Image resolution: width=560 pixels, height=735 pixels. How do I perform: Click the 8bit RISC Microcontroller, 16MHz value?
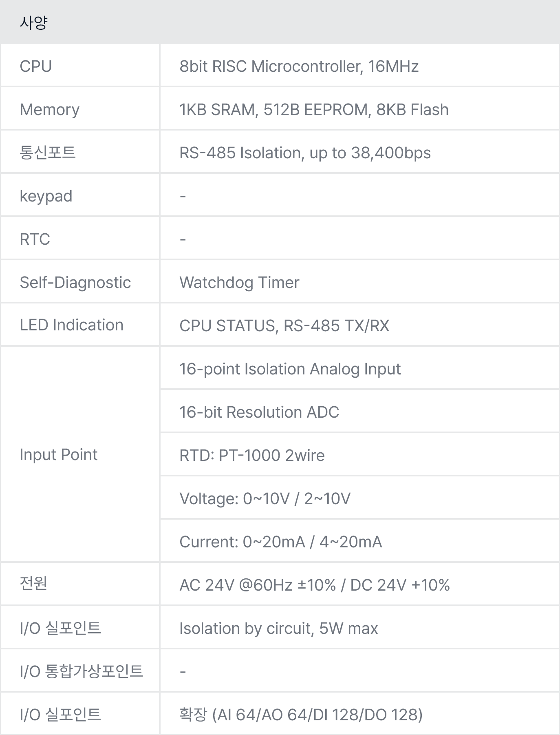point(299,66)
